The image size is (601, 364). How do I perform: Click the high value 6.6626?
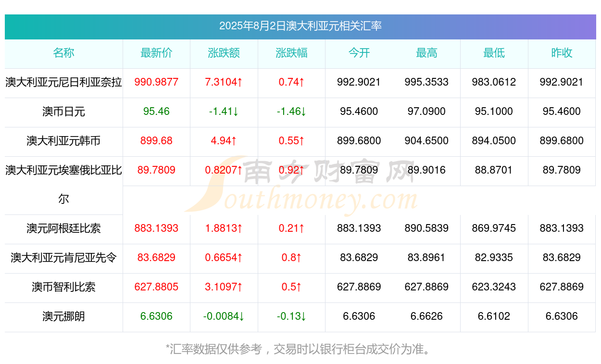point(426,316)
